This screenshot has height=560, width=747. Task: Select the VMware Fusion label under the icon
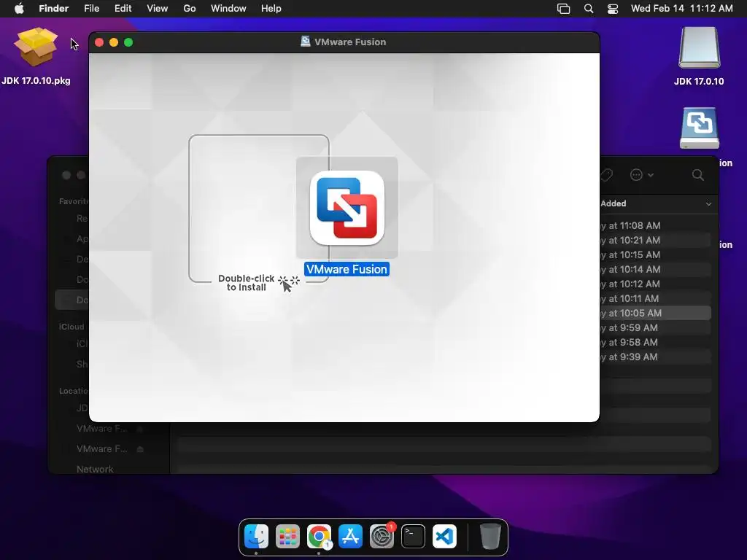(347, 269)
